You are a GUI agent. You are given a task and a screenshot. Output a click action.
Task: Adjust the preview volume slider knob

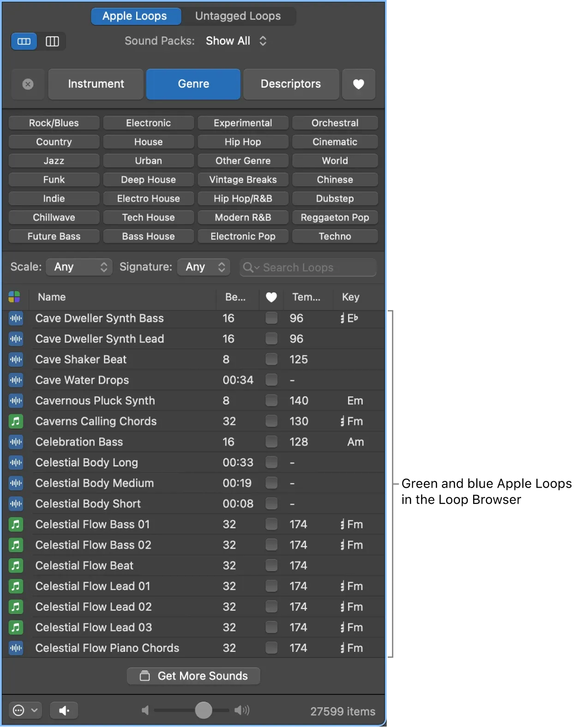tap(203, 710)
